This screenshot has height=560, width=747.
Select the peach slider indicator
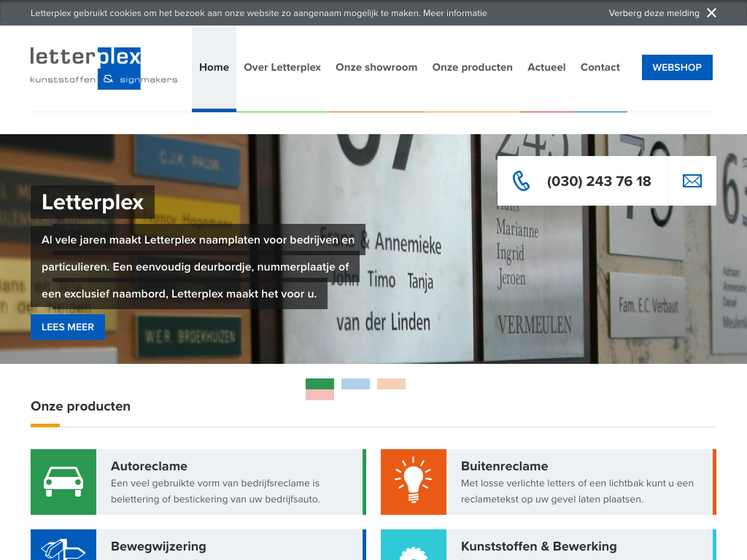coord(391,384)
